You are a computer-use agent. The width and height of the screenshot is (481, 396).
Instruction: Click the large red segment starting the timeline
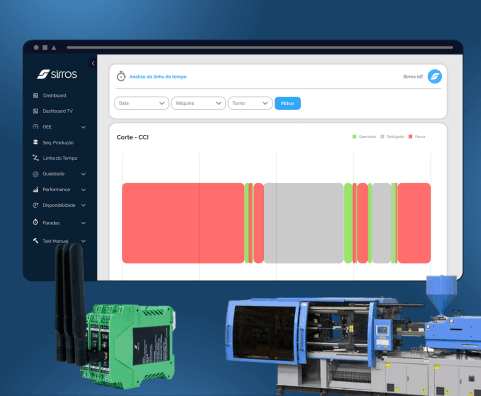[183, 223]
